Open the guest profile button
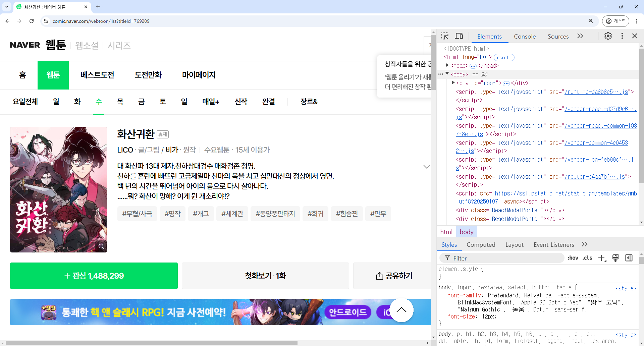The width and height of the screenshot is (644, 346). [615, 21]
